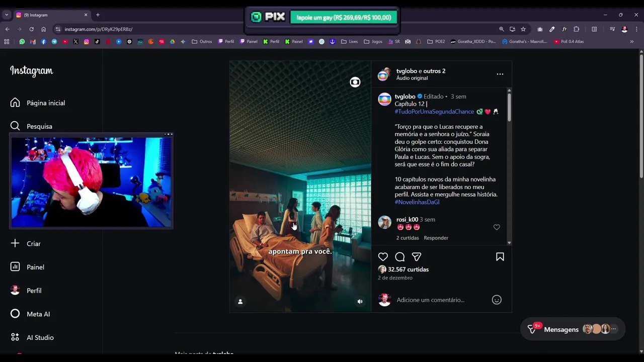Open the comment bubble icon under the post

tap(400, 257)
